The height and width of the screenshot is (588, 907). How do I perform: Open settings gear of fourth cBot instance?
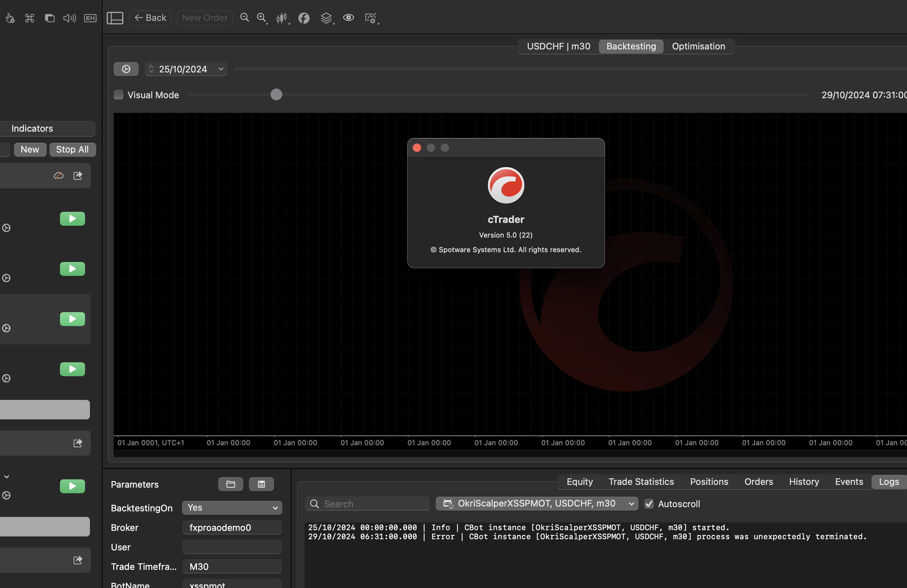(x=6, y=378)
